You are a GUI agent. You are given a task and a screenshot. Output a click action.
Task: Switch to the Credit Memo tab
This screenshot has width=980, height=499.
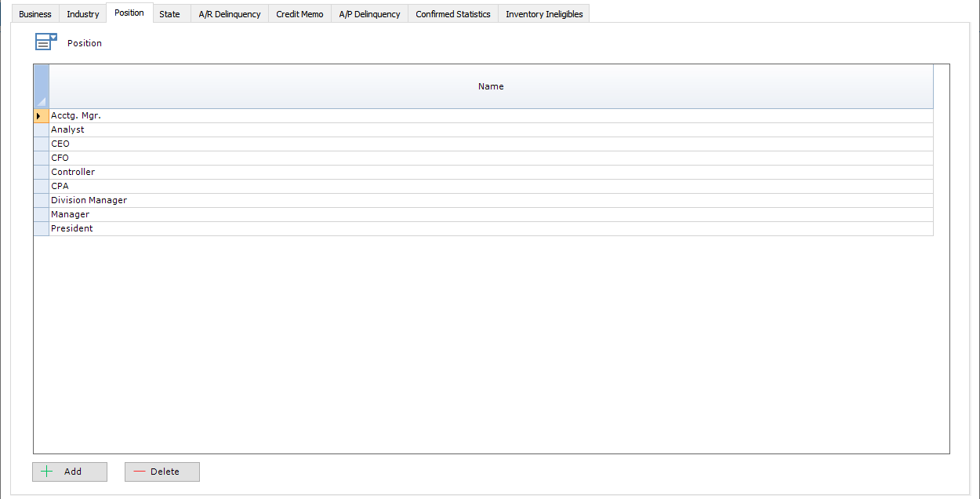299,13
